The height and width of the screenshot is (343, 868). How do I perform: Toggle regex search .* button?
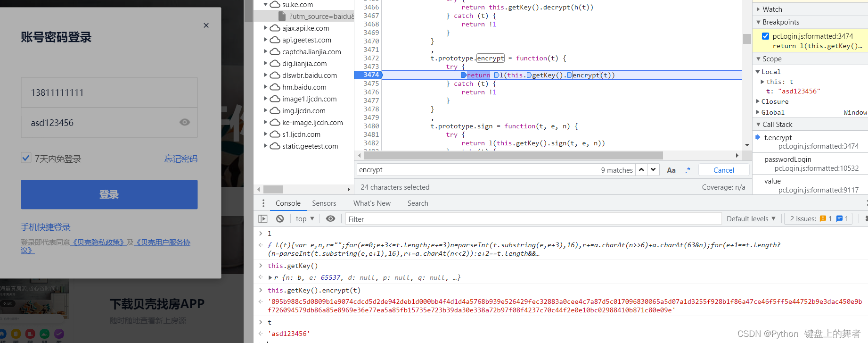pyautogui.click(x=688, y=170)
